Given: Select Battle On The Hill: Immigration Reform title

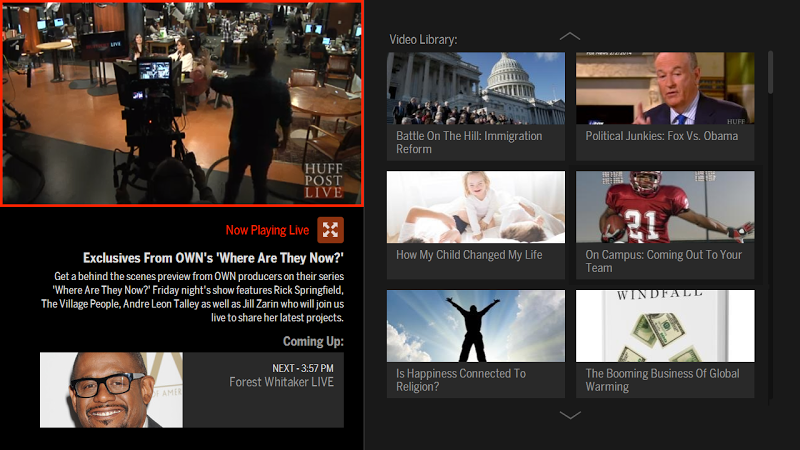Looking at the screenshot, I should [x=469, y=142].
